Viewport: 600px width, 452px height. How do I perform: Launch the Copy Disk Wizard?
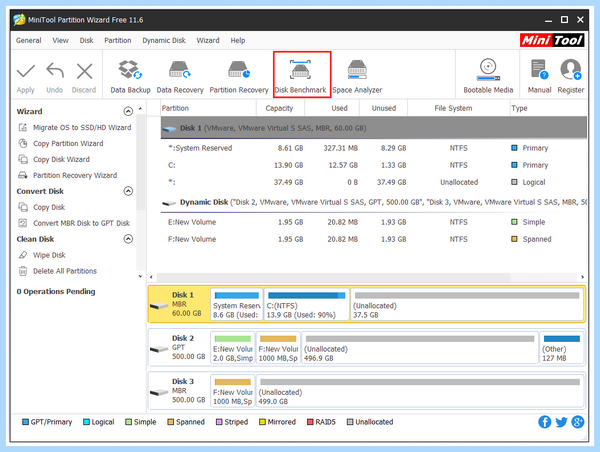point(54,159)
